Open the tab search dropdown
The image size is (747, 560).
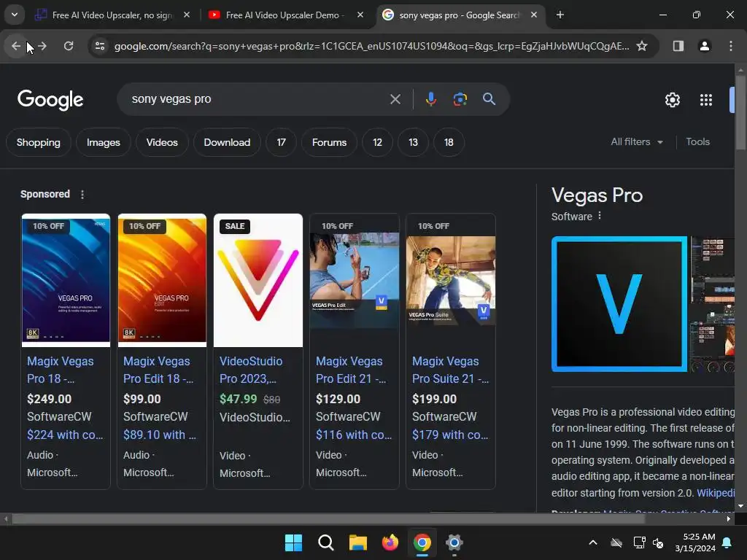(x=15, y=15)
